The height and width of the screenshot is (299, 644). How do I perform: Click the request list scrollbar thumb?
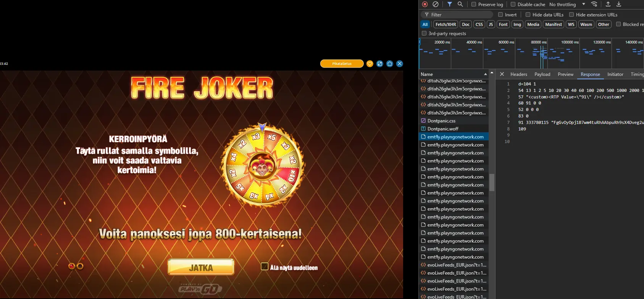pyautogui.click(x=492, y=182)
